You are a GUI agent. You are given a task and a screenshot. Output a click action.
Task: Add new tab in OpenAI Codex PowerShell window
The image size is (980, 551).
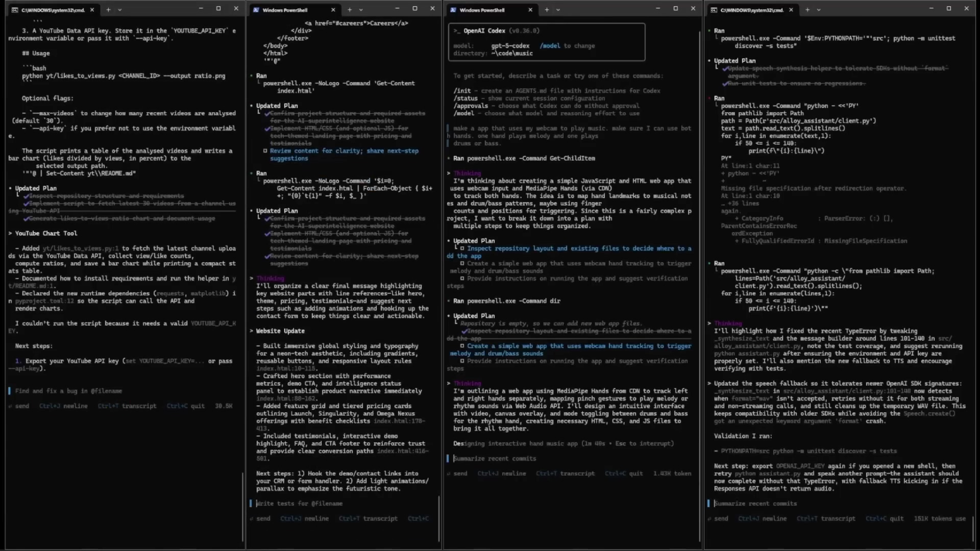pyautogui.click(x=547, y=10)
